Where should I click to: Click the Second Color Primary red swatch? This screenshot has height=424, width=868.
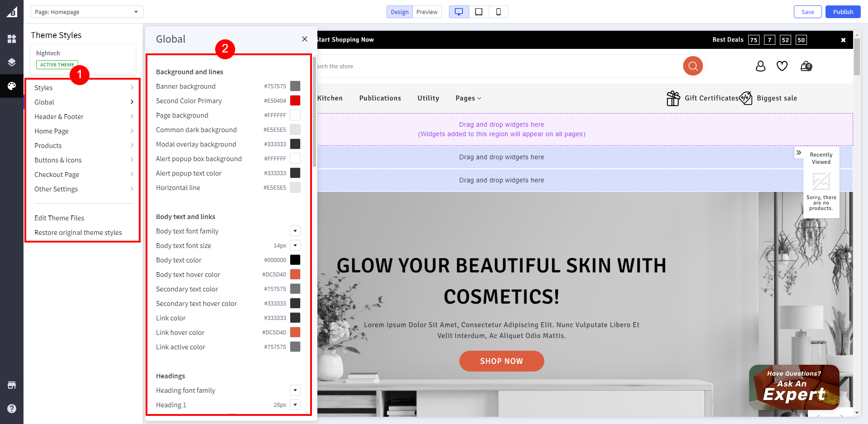tap(295, 100)
